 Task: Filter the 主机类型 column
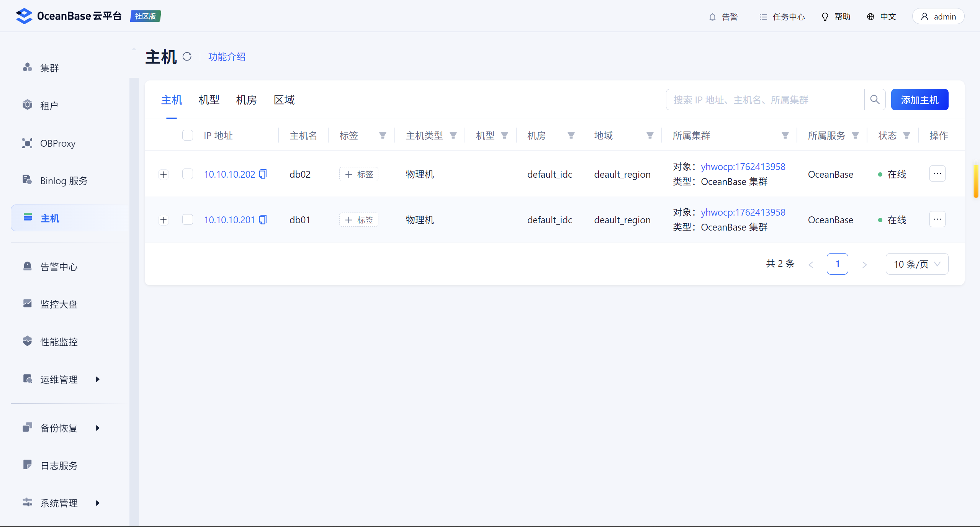453,136
